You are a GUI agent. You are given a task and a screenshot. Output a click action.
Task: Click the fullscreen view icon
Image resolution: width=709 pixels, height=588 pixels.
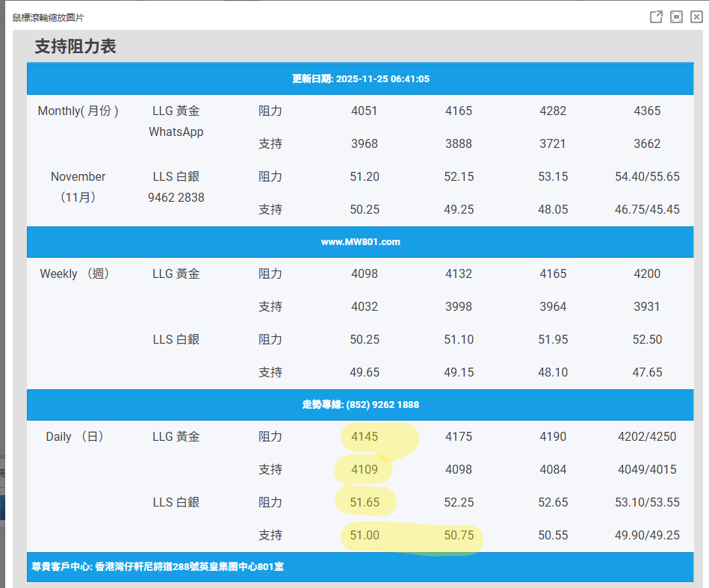tap(676, 17)
